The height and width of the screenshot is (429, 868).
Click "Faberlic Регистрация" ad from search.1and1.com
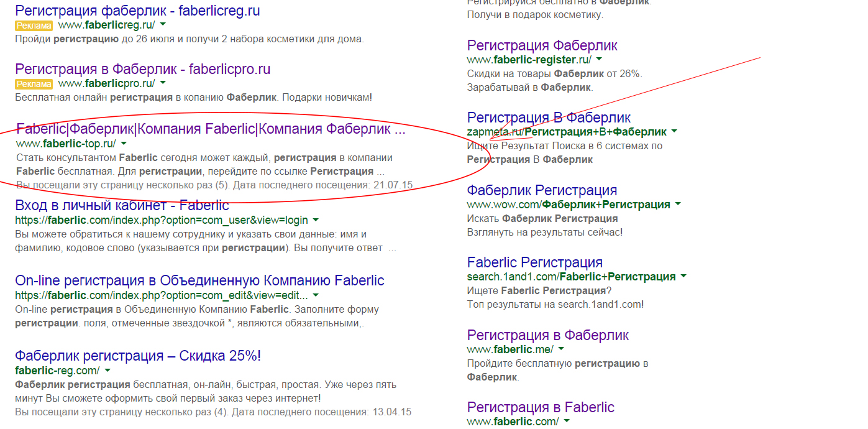[x=534, y=262]
